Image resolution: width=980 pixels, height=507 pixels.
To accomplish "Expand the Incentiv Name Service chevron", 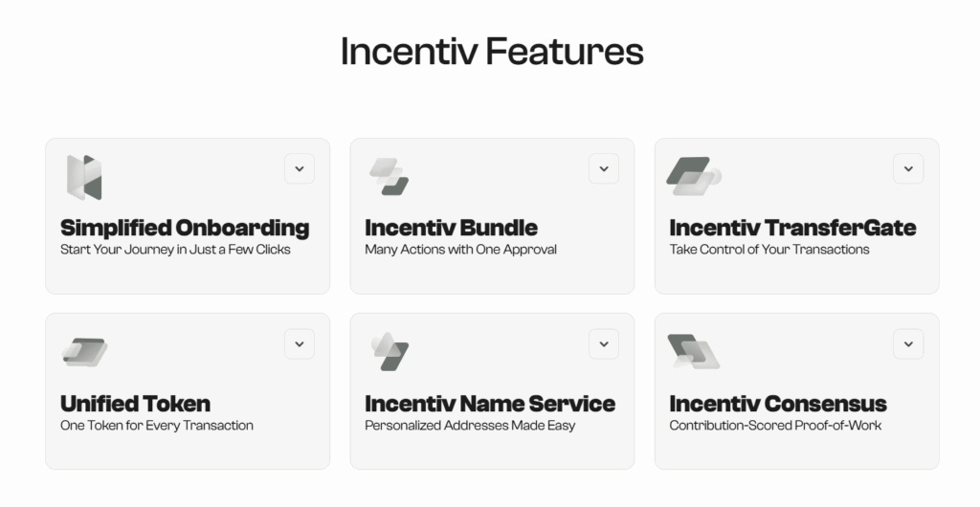I will pos(604,344).
